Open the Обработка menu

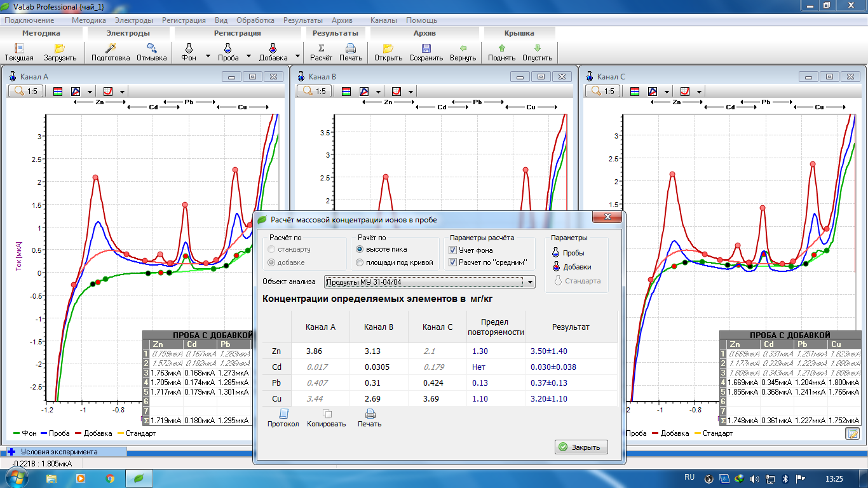click(x=255, y=20)
